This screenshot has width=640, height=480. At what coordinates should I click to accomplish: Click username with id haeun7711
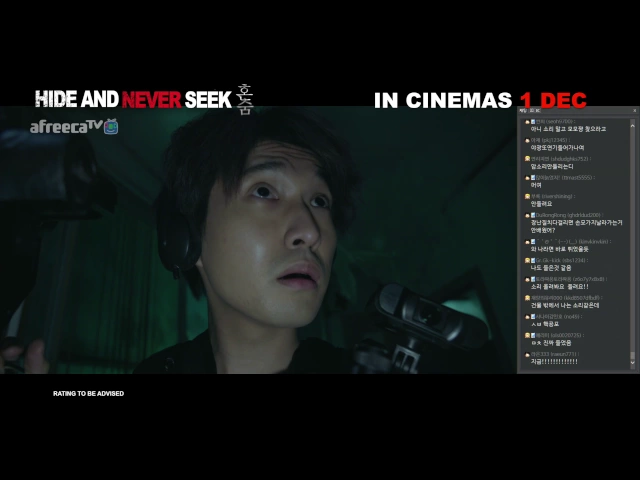coord(554,354)
